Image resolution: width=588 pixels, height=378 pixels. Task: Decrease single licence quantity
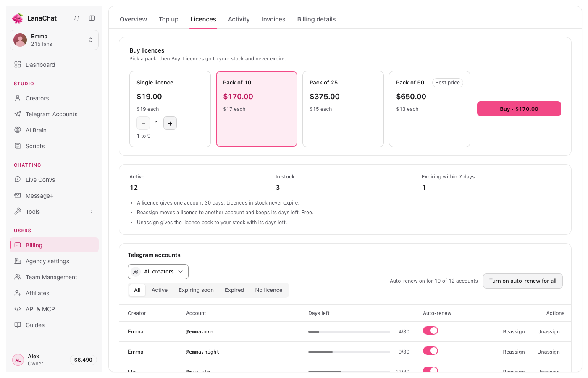[x=143, y=123]
